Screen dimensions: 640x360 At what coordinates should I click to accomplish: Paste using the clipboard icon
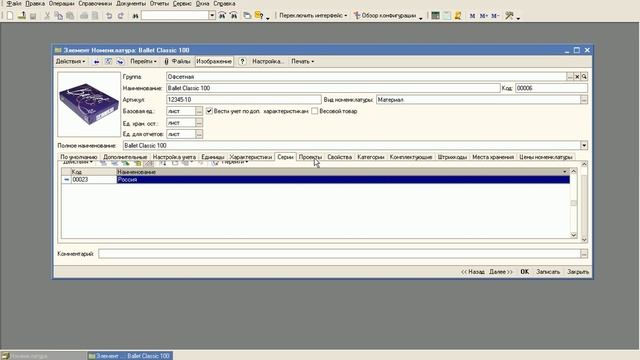pos(70,16)
